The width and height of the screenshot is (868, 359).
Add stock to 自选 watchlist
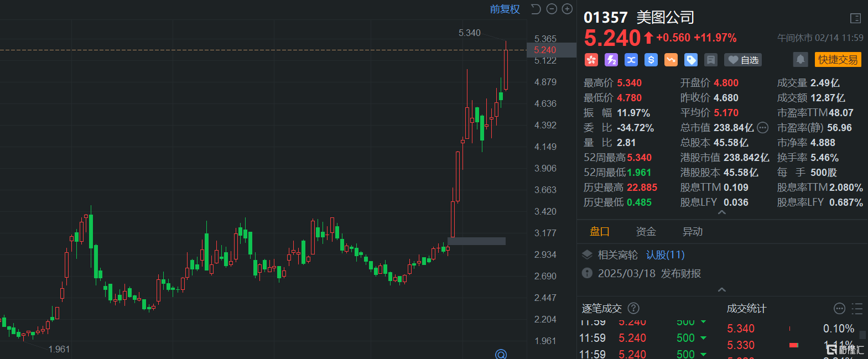743,60
